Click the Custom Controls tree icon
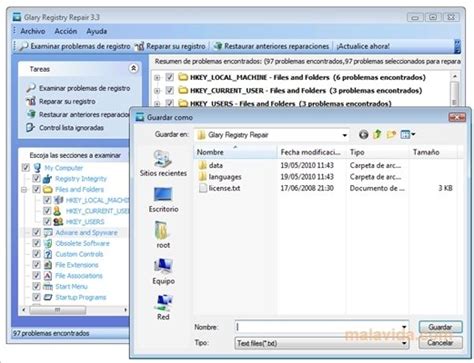Viewport: 474px width, 363px height. click(x=48, y=254)
